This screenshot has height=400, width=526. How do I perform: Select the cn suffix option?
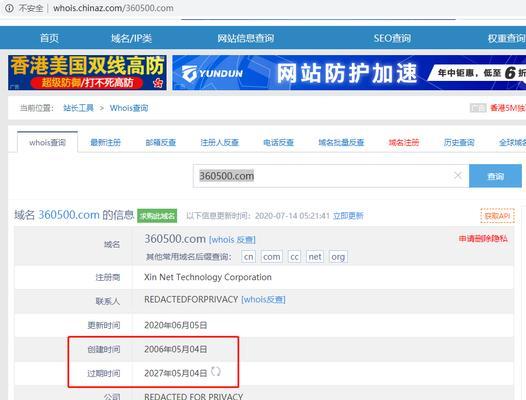tap(249, 257)
